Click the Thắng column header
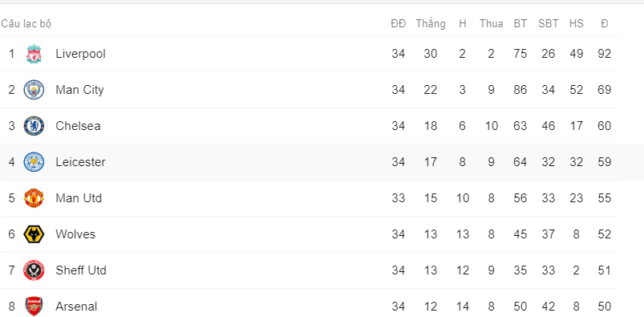 [x=431, y=23]
